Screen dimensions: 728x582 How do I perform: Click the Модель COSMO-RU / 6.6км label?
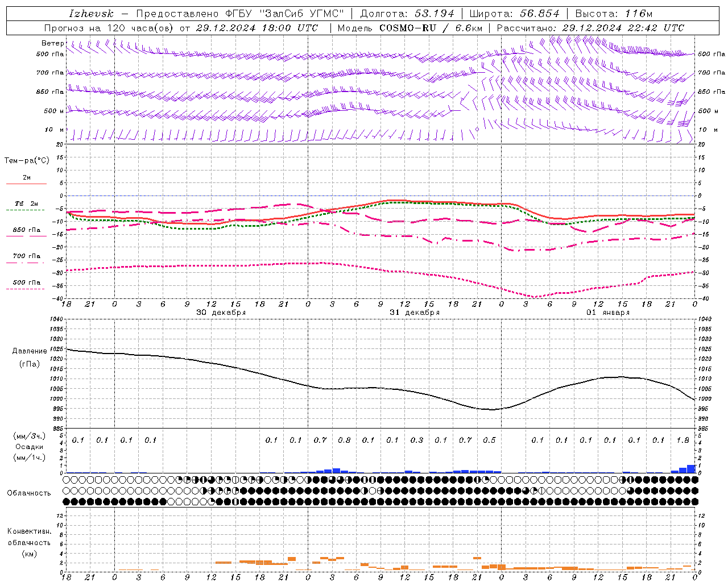[x=410, y=28]
